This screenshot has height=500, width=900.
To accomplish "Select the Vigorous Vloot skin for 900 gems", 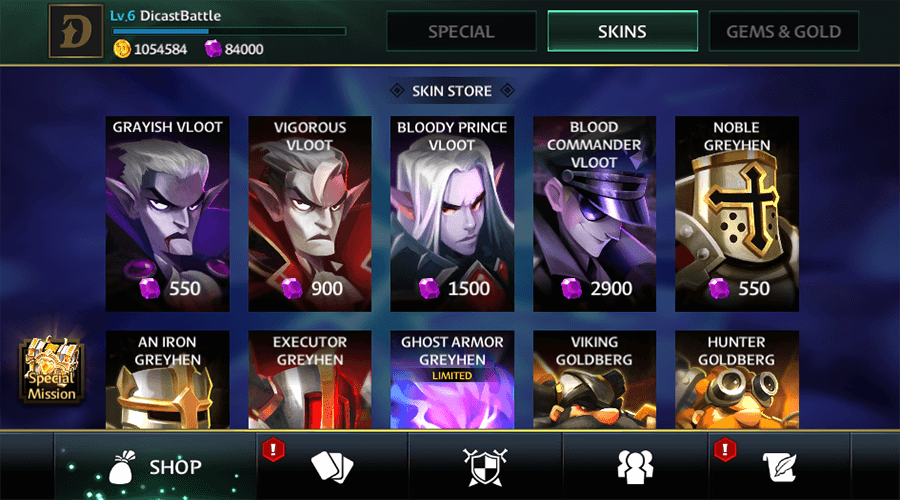I will [x=310, y=214].
